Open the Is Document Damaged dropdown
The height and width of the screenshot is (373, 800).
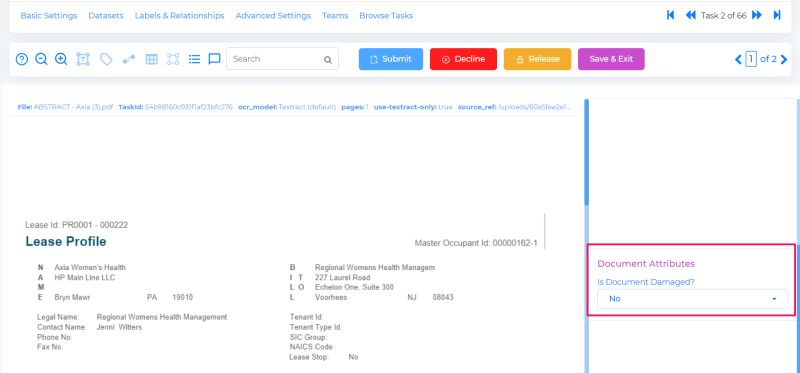pos(692,299)
